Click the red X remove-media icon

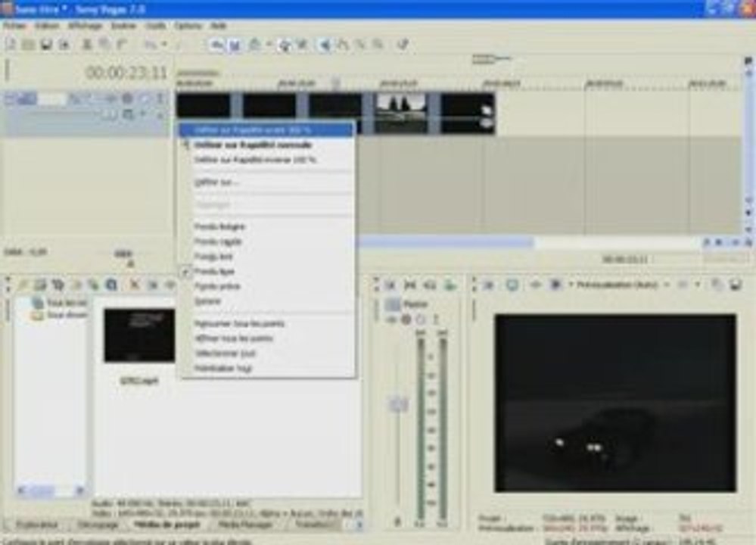(135, 285)
